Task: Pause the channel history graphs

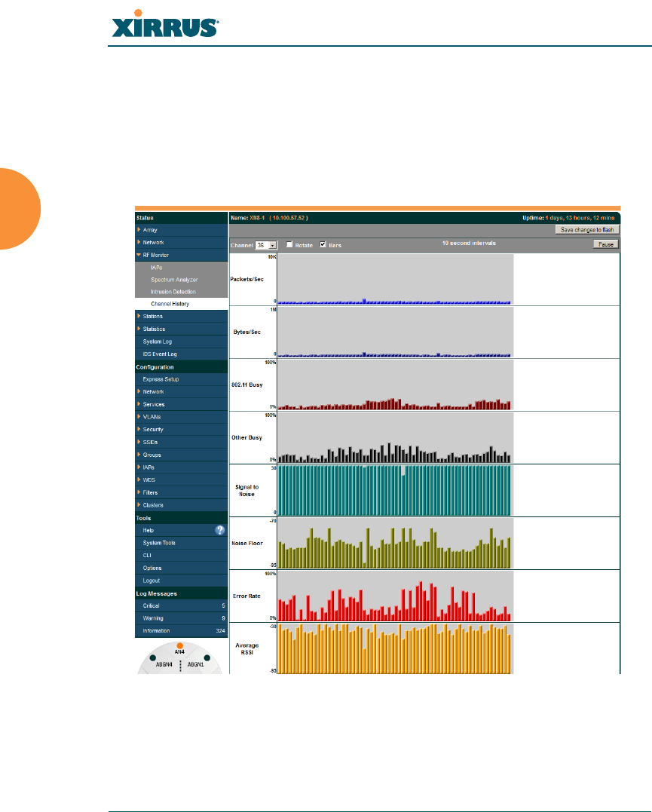Action: pos(606,244)
